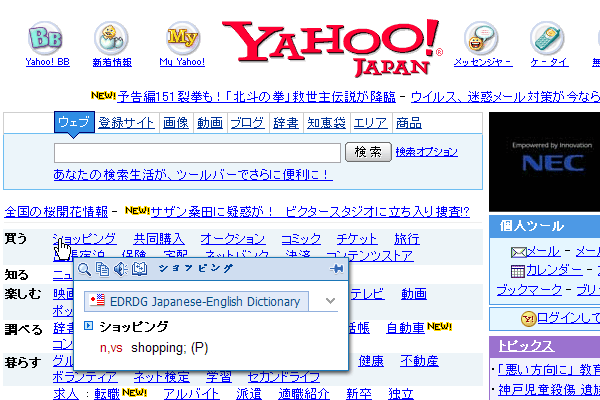Switch to the 辞書 tab
600x400 pixels.
point(285,123)
